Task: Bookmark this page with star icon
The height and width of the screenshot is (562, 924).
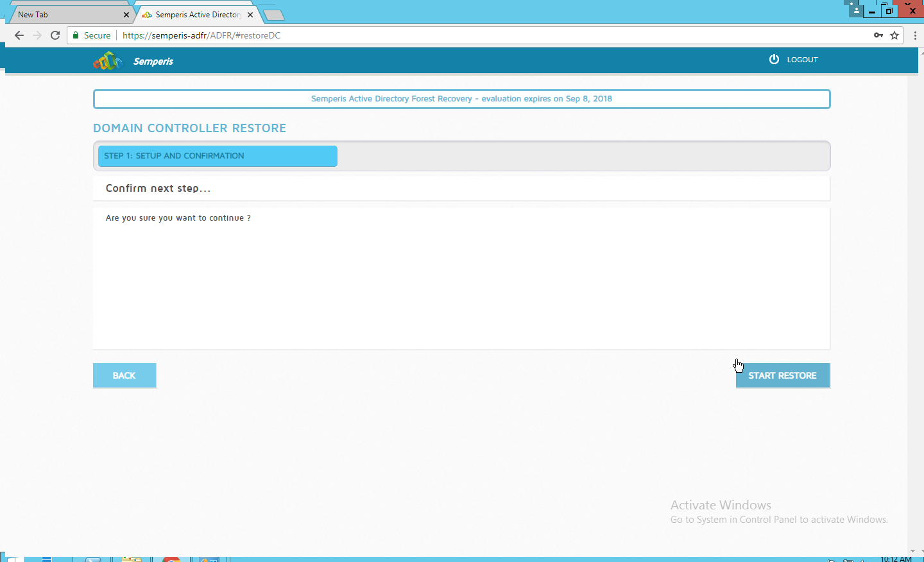Action: [x=894, y=35]
